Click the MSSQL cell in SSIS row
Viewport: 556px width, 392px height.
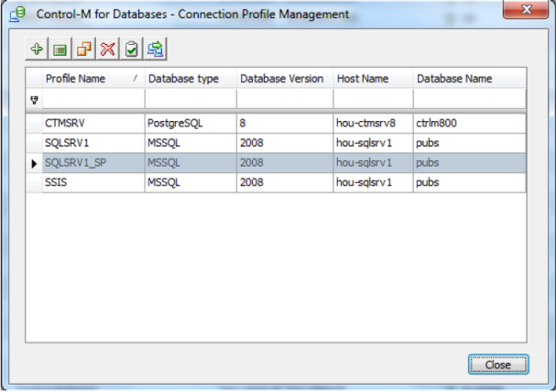pos(191,182)
